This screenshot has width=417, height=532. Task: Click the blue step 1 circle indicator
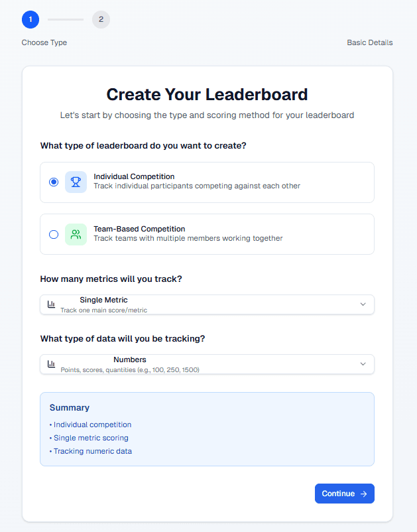click(30, 19)
